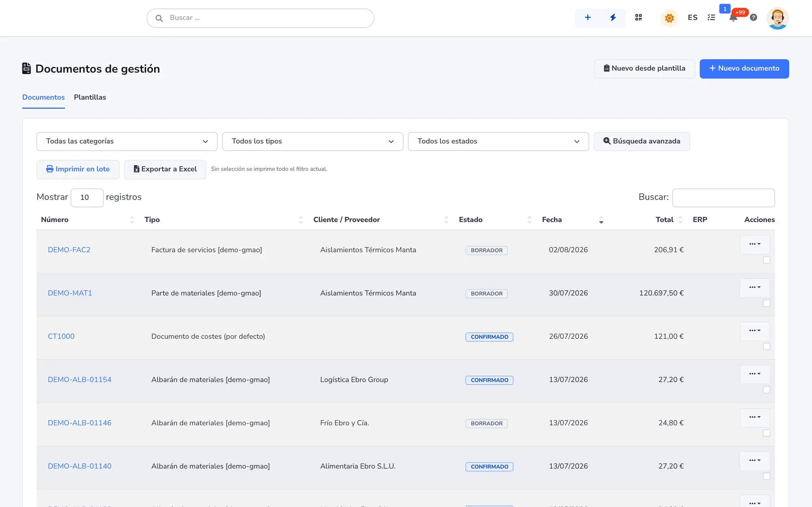Sort table by Fecha column
812x507 pixels.
pos(572,220)
